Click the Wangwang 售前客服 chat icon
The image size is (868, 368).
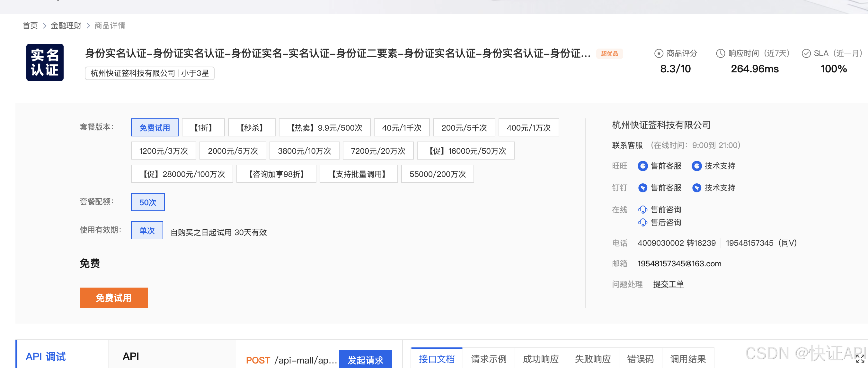[642, 166]
